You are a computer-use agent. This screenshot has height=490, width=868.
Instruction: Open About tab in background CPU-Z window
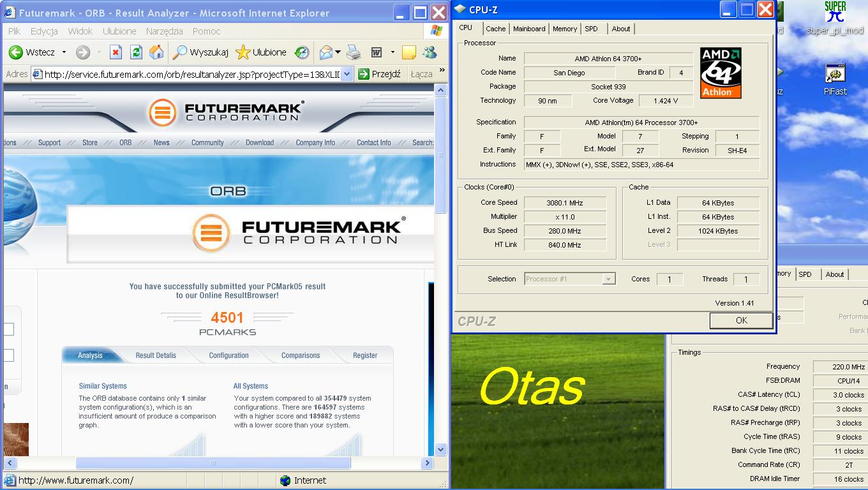coord(835,274)
